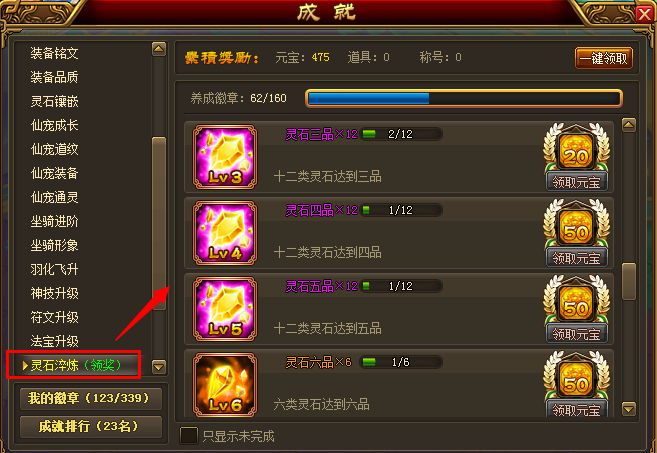Click the 50 yuanbao medal for 灵石四品

click(577, 226)
